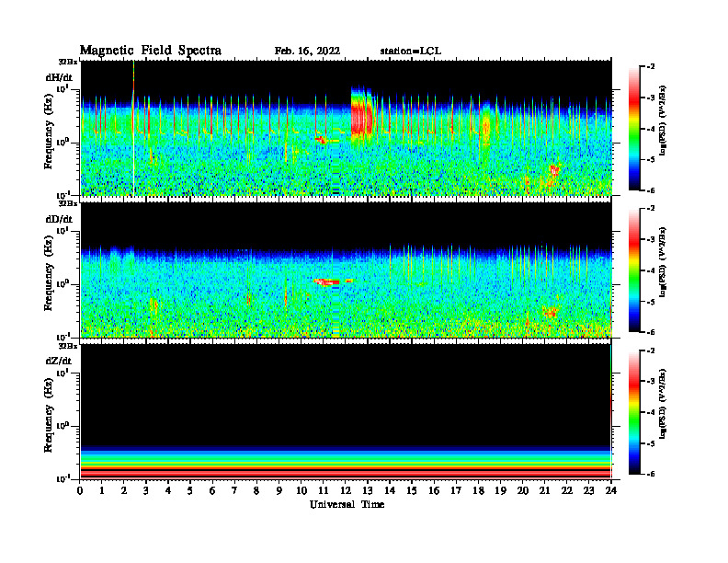Click the "Universal Time" axis title
728x563 pixels.
[347, 504]
